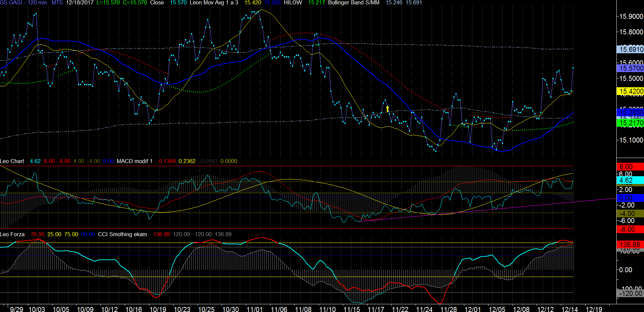This screenshot has height=312, width=644.
Task: Click the yellow 15.420 moving average value in header
Action: (x=253, y=3)
